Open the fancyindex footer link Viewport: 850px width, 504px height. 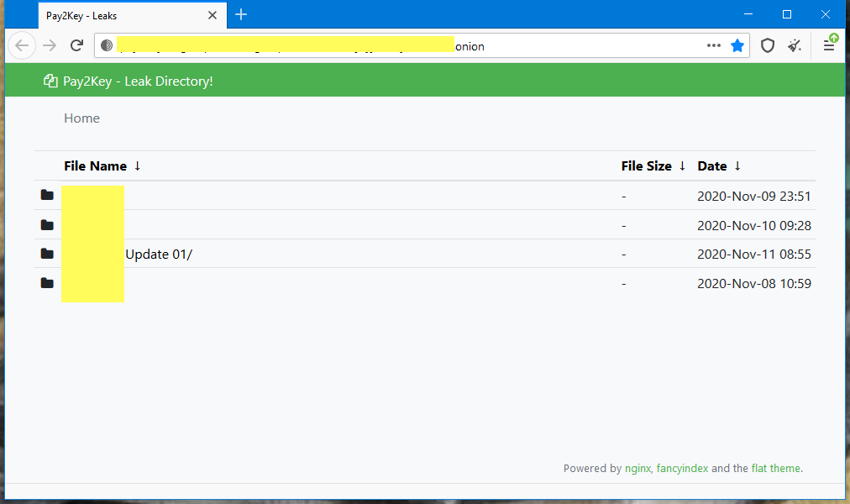683,468
